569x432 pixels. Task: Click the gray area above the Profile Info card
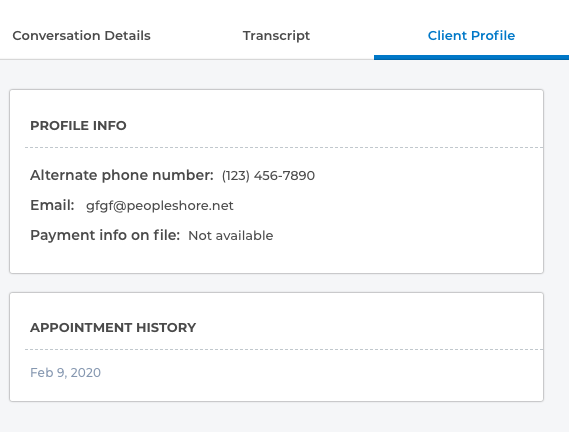pyautogui.click(x=276, y=74)
